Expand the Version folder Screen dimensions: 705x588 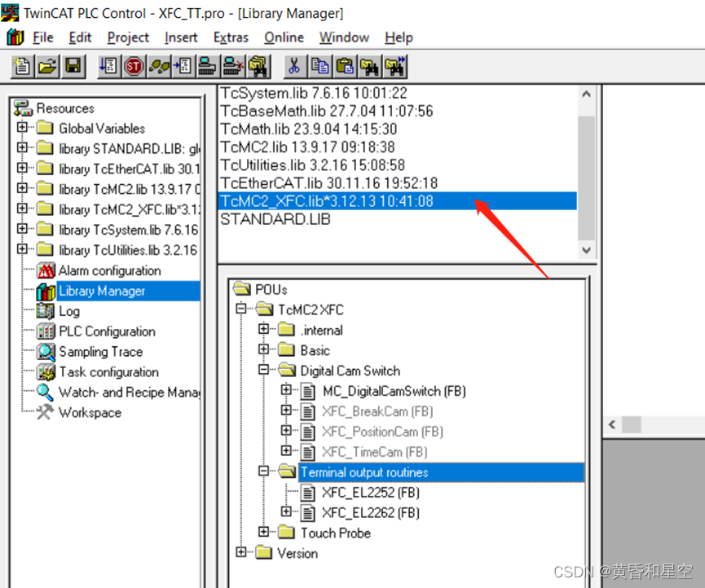(x=241, y=552)
